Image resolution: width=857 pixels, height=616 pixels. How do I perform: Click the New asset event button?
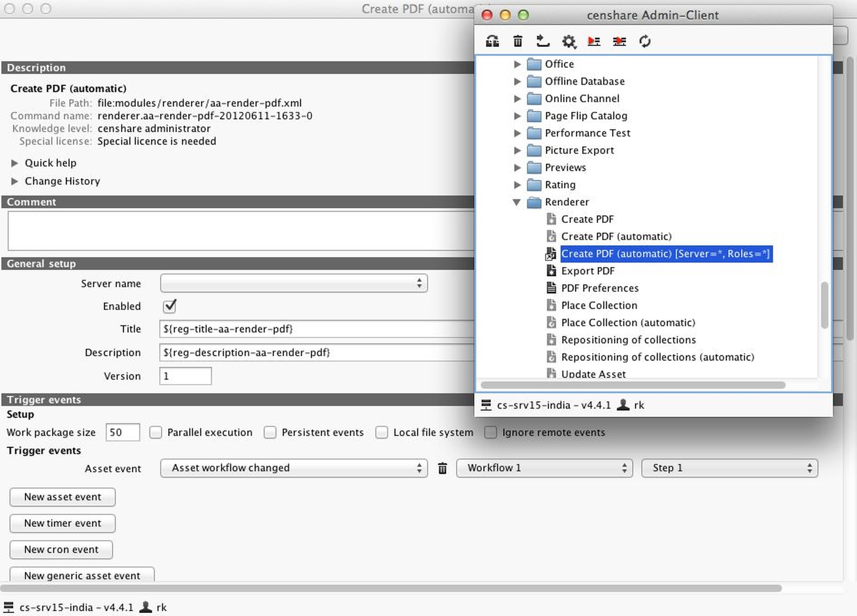pyautogui.click(x=62, y=497)
